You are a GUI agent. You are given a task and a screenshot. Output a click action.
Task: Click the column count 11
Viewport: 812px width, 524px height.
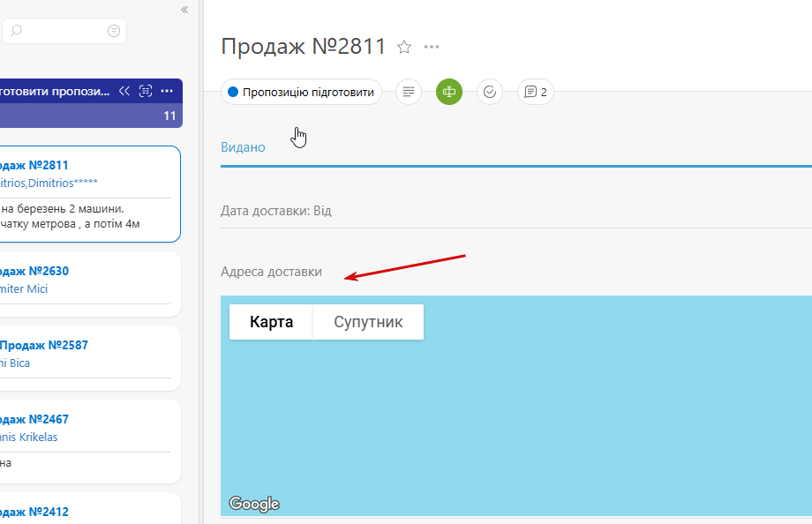tap(169, 116)
